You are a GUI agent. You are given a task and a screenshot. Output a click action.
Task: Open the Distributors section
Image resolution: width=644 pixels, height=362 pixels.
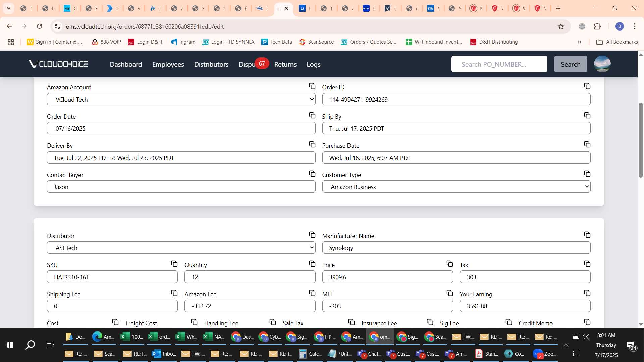tap(211, 64)
